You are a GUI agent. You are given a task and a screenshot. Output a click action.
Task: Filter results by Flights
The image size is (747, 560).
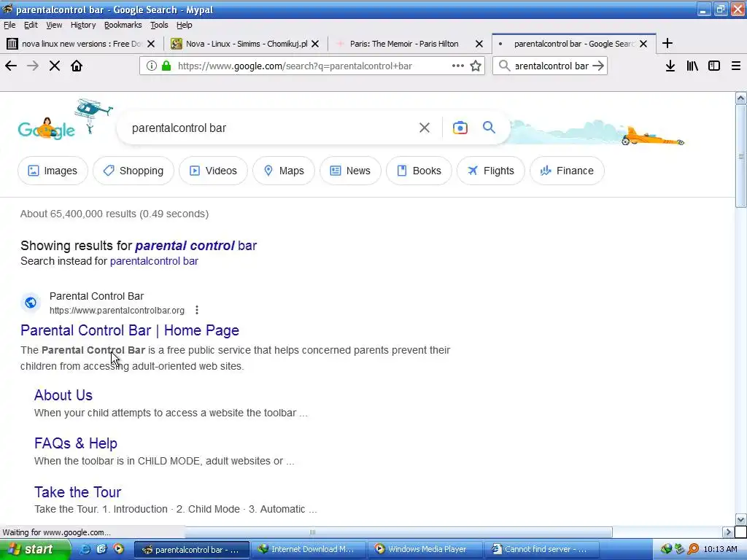click(x=491, y=171)
